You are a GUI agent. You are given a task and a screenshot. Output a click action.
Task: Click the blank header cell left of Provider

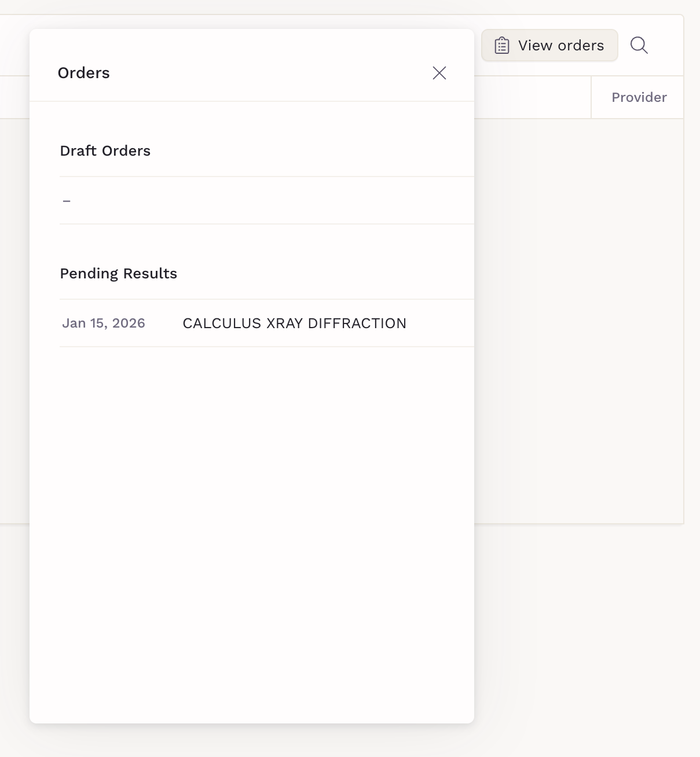pos(533,97)
